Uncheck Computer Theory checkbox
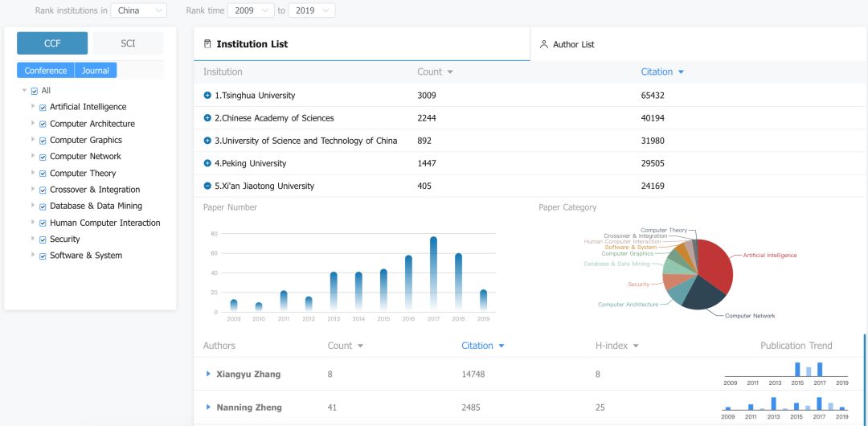The height and width of the screenshot is (426, 868). (43, 174)
